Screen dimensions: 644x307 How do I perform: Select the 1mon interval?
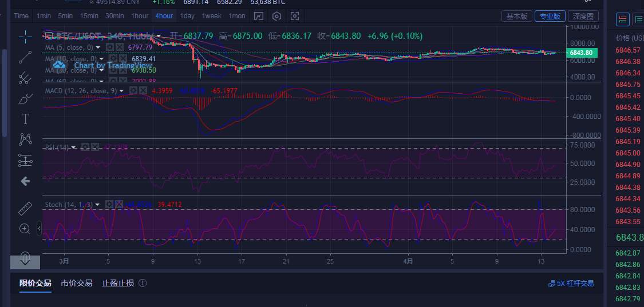pos(237,16)
